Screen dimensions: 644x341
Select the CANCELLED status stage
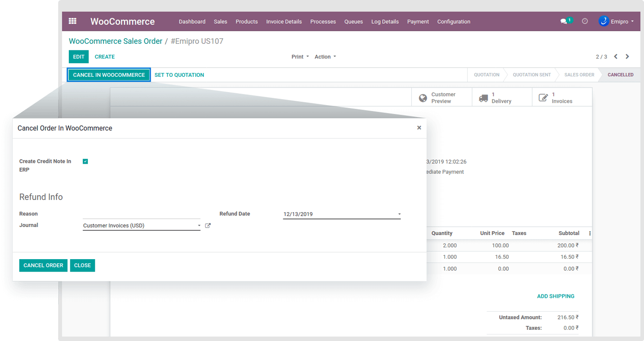pos(620,75)
